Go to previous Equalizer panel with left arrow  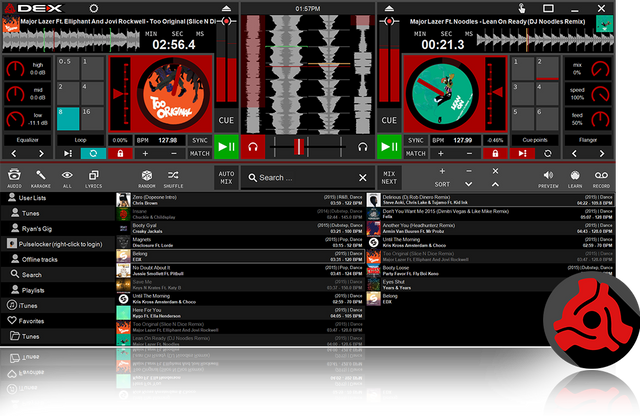click(x=14, y=154)
